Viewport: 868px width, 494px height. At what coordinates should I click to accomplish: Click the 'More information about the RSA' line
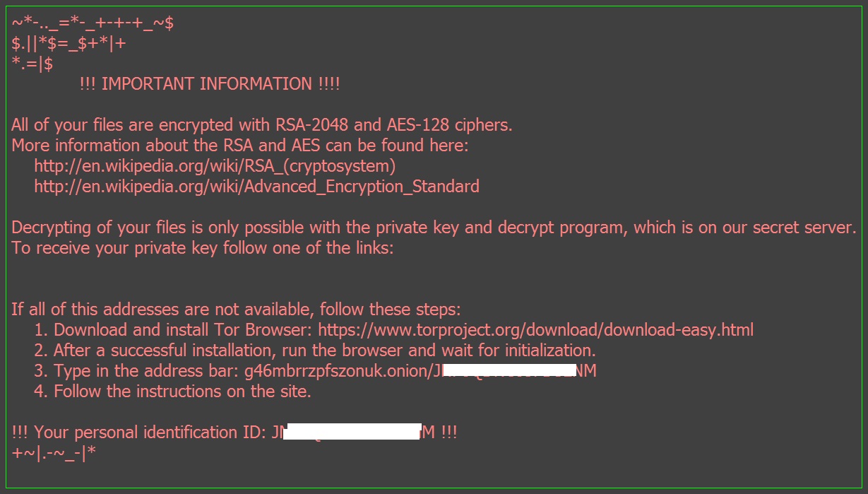click(x=240, y=146)
